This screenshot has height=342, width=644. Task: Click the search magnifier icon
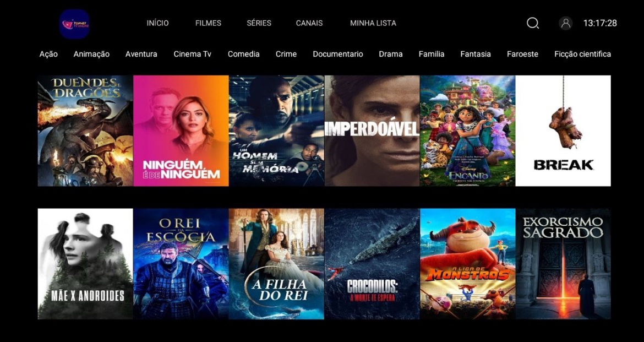click(533, 23)
